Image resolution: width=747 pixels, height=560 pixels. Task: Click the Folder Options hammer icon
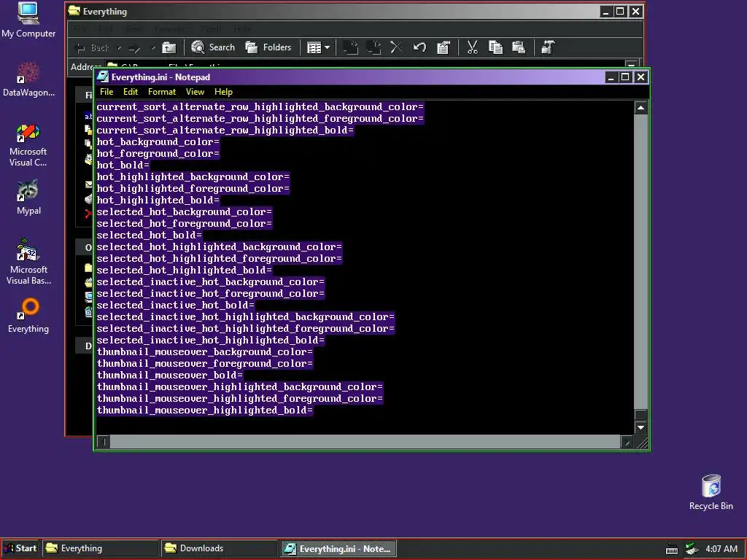point(548,47)
